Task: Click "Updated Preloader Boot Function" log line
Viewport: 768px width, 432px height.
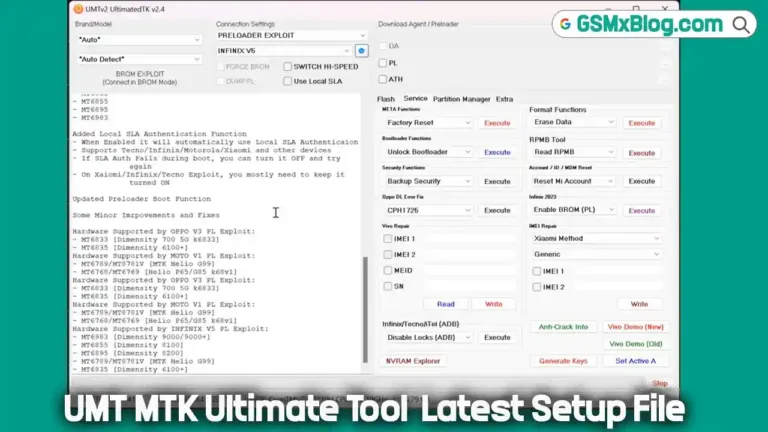Action: coord(142,199)
